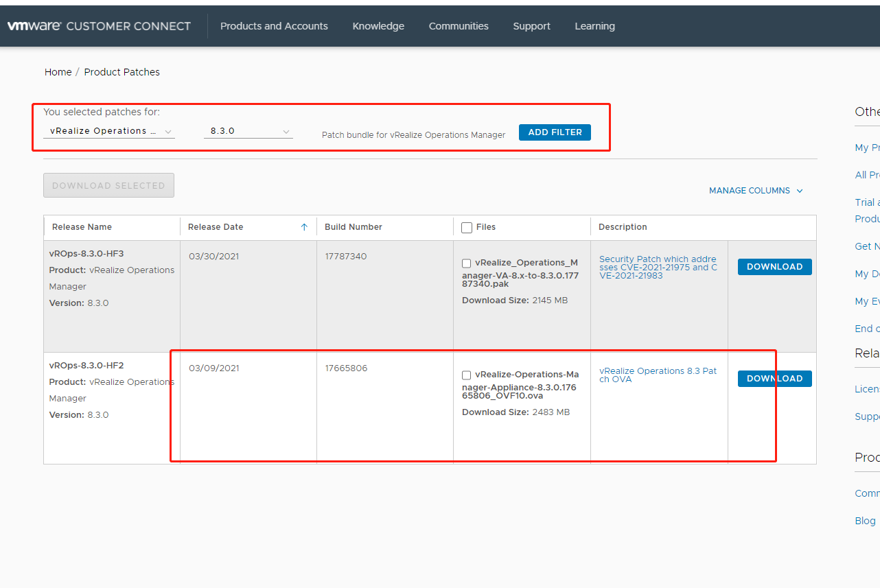
Task: Click the VMware Customer Connect logo
Action: 99,26
